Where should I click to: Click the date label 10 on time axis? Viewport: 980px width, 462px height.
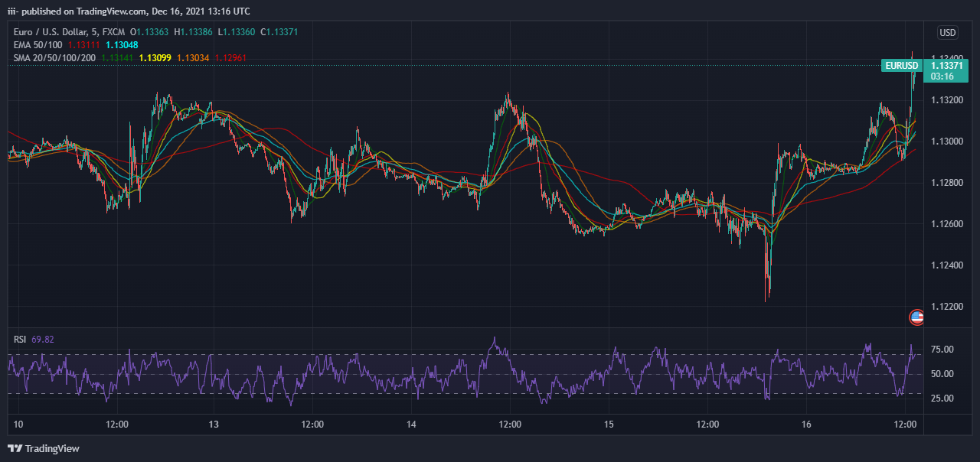18,425
